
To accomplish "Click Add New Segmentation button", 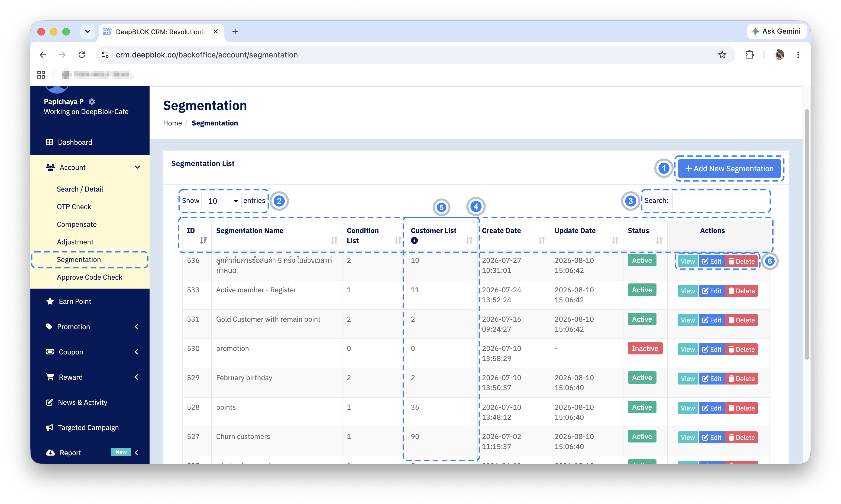I will point(729,169).
